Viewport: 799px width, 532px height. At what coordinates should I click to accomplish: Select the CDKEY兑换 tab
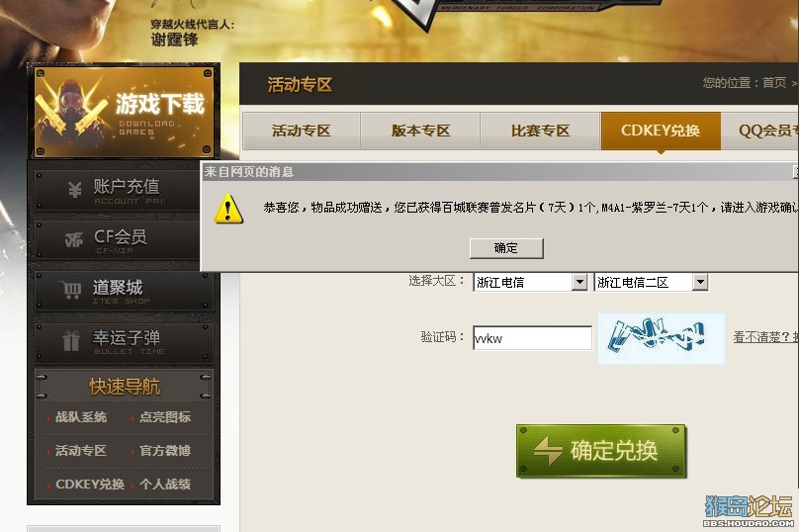coord(661,131)
